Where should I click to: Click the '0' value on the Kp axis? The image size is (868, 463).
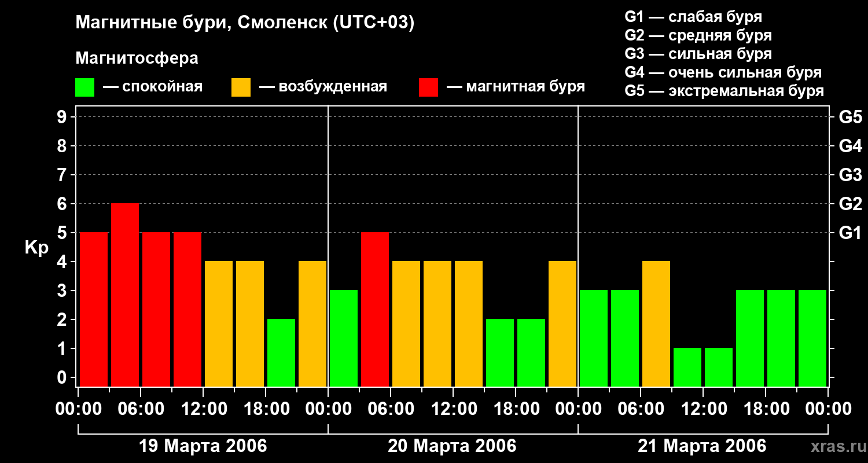(x=63, y=377)
